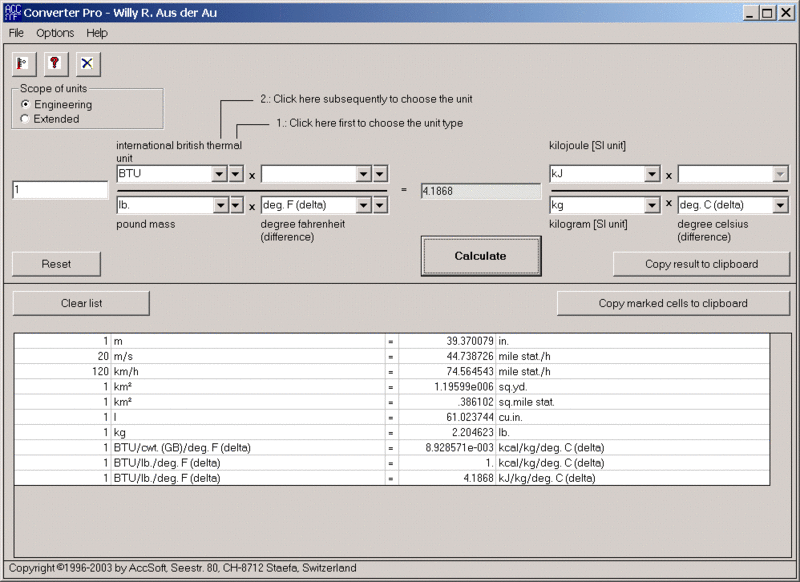Open the deg. C (delta) target dropdown
This screenshot has height=582, width=800.
780,206
